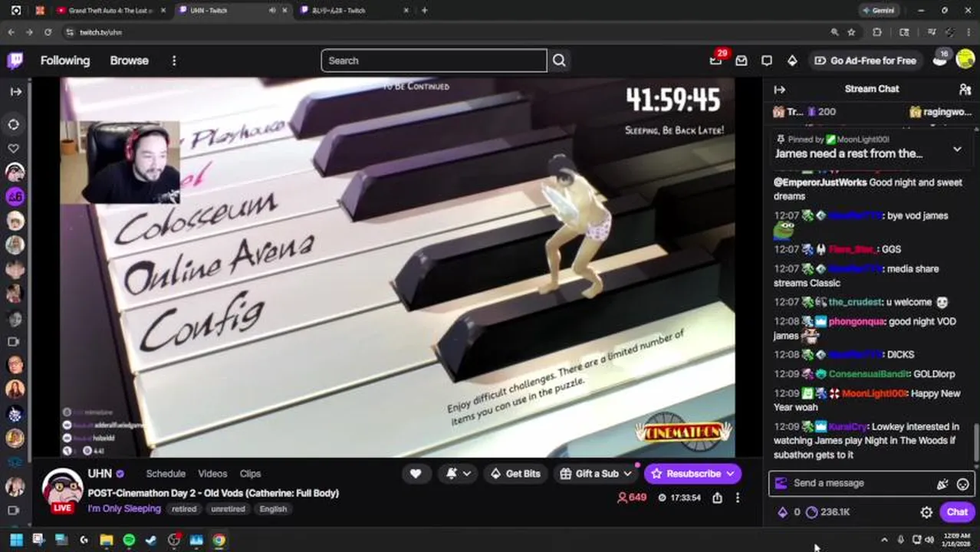Image resolution: width=980 pixels, height=552 pixels.
Task: Open the notification bell dropdown
Action: click(458, 474)
